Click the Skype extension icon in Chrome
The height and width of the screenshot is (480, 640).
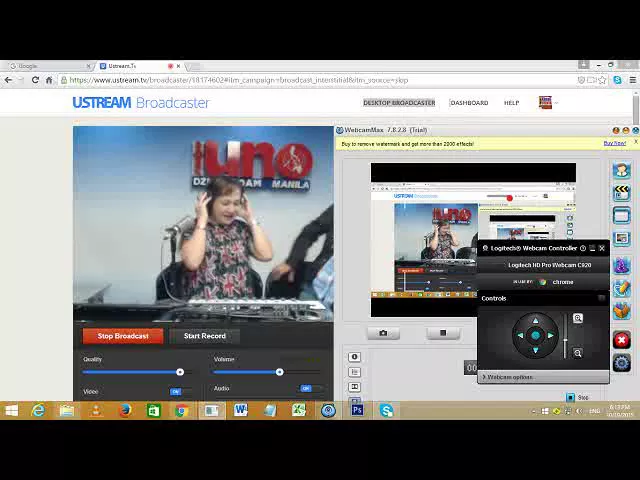(618, 80)
